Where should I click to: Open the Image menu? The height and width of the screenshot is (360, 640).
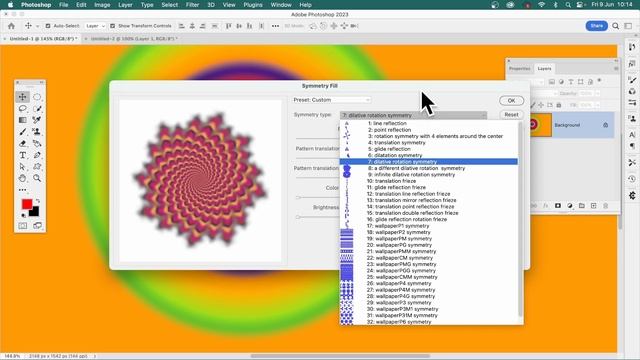tap(102, 5)
